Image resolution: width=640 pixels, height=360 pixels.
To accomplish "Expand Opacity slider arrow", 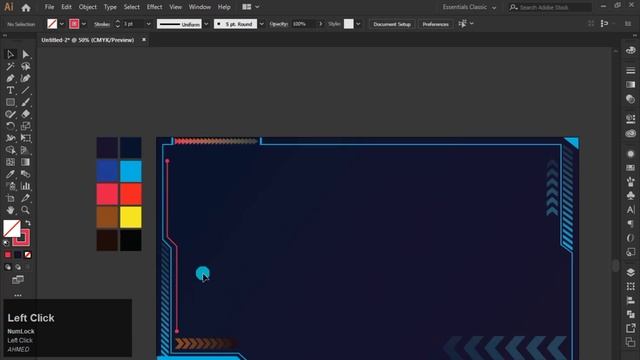I will (321, 24).
